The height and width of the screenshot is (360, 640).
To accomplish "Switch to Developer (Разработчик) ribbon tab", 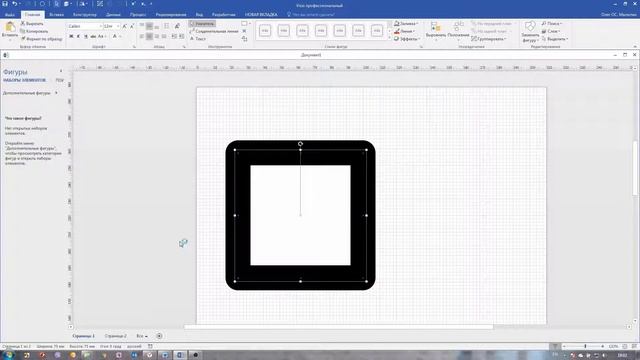I will [223, 14].
